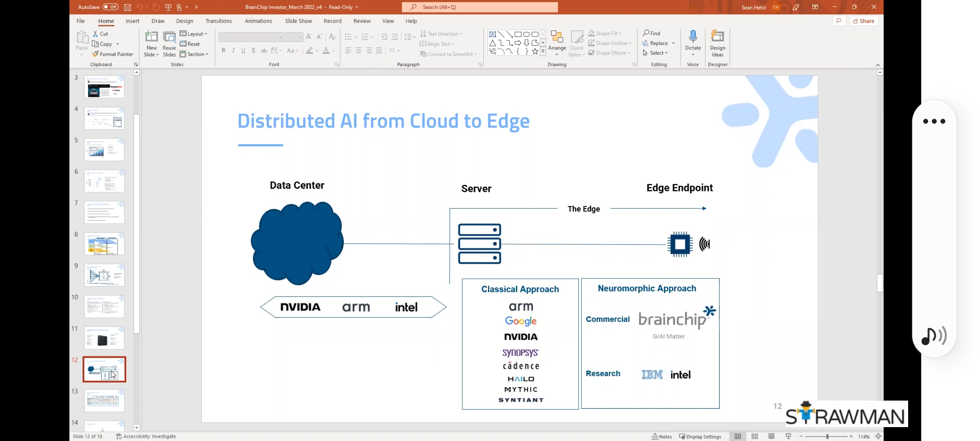Click the Redo icon in title bar

pos(156,7)
